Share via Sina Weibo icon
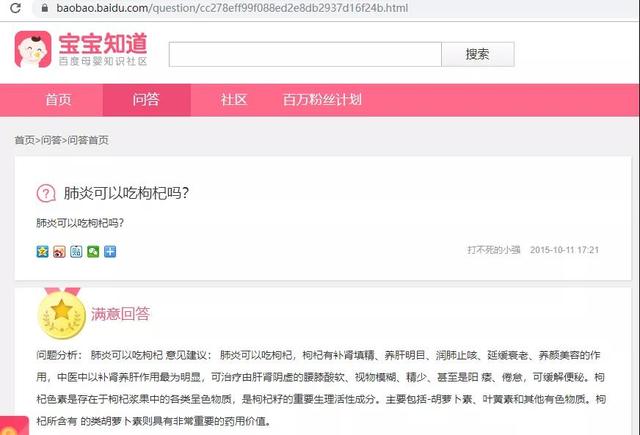 point(59,251)
